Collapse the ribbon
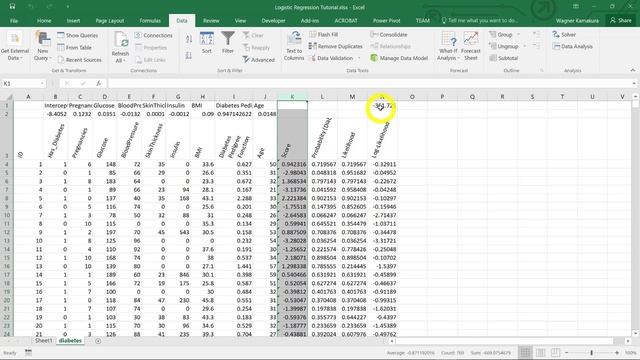 [633, 70]
